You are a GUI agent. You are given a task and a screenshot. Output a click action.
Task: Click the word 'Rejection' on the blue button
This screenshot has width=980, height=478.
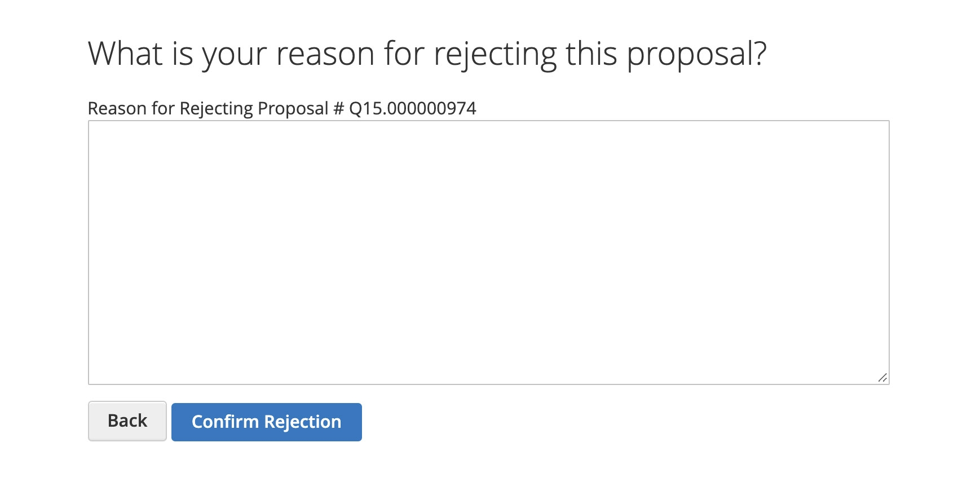coord(303,422)
